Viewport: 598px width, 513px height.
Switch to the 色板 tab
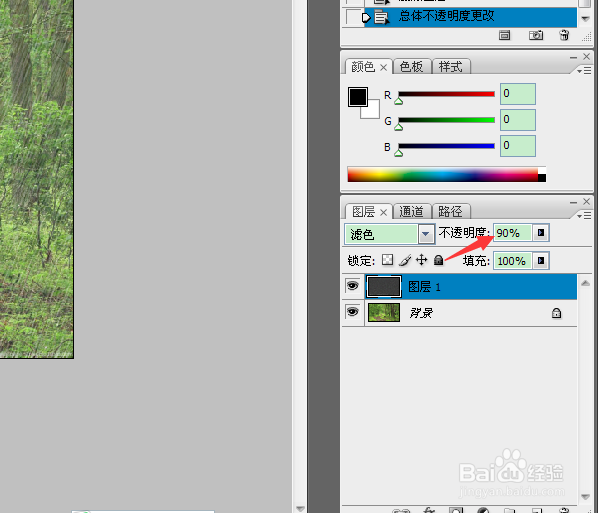[x=412, y=67]
